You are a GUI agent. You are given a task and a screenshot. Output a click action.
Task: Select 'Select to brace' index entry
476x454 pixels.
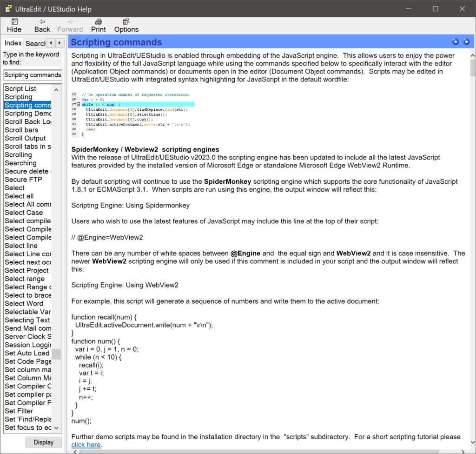tap(27, 295)
